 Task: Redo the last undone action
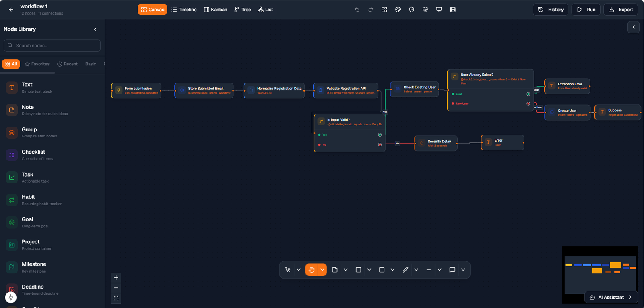[371, 10]
